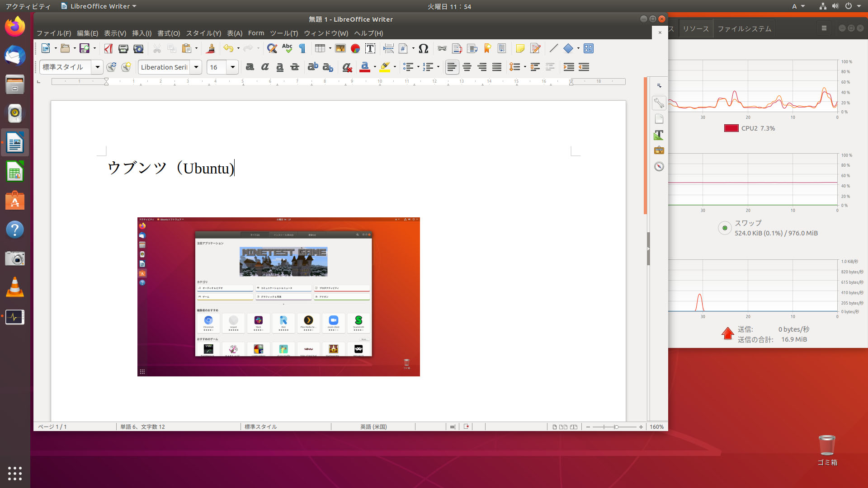Viewport: 868px width, 488px height.
Task: Click Increase Indent button
Action: pos(569,67)
